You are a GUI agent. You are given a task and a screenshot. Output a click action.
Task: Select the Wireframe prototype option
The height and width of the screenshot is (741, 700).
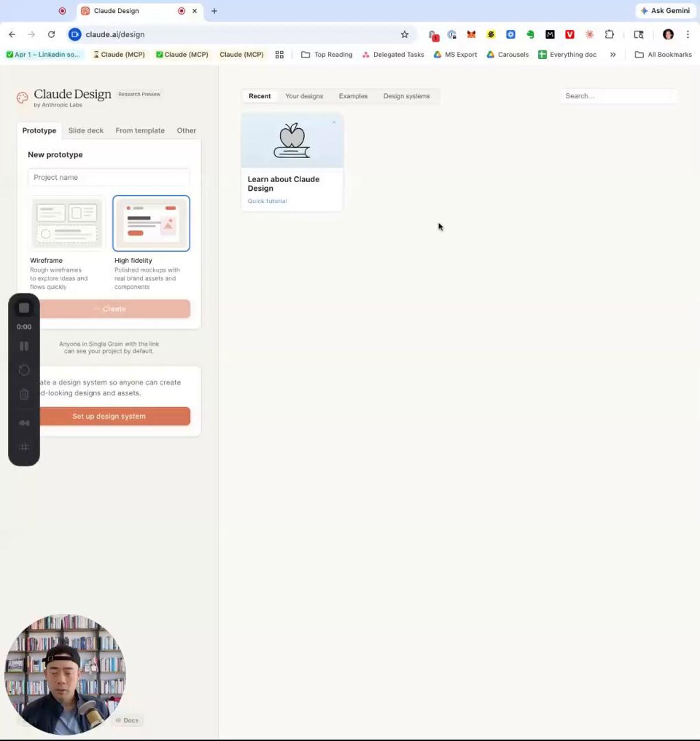pyautogui.click(x=67, y=223)
